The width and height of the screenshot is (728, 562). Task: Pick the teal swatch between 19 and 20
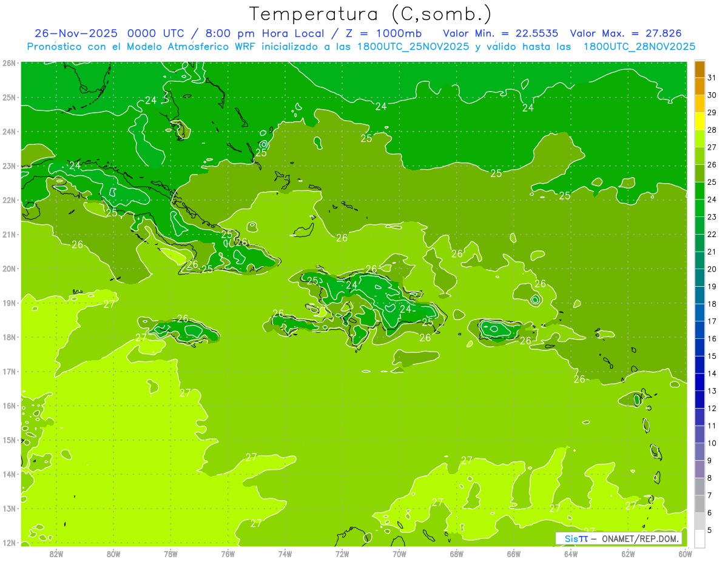click(x=699, y=278)
